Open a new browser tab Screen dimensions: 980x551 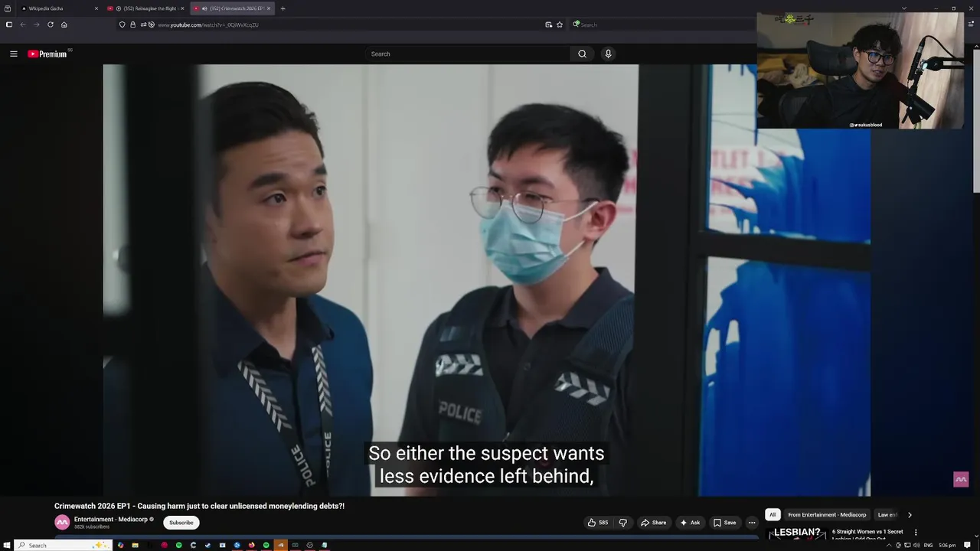283,8
